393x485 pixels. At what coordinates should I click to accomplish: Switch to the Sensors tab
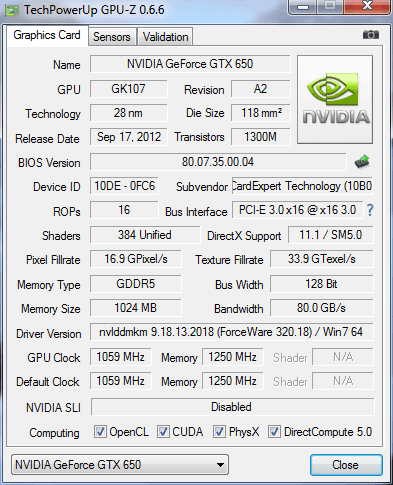tap(112, 37)
